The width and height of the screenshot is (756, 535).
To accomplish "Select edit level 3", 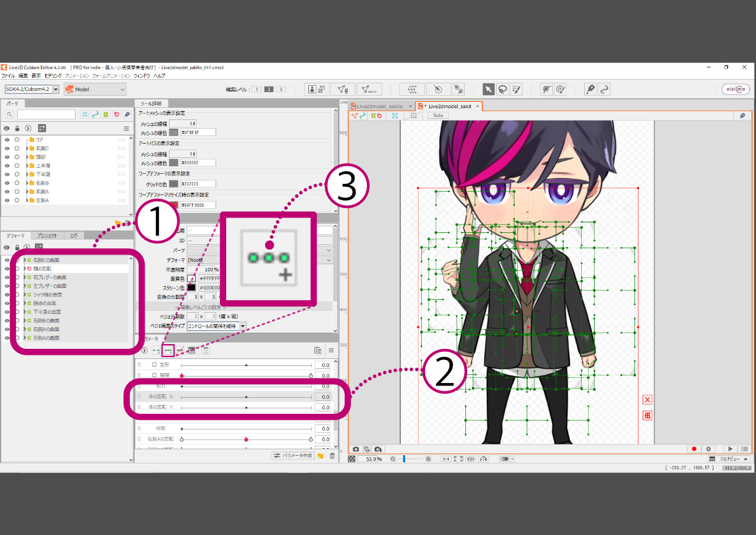I will [x=281, y=89].
